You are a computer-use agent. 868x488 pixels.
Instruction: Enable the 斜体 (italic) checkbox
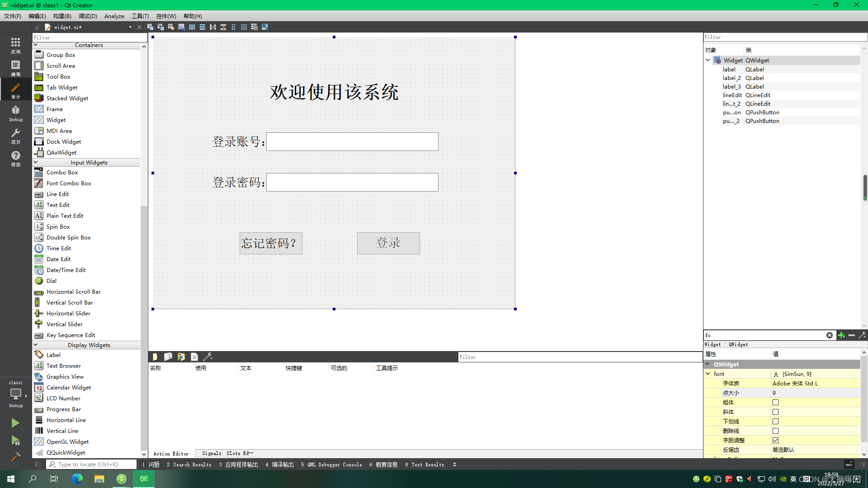[x=776, y=412]
